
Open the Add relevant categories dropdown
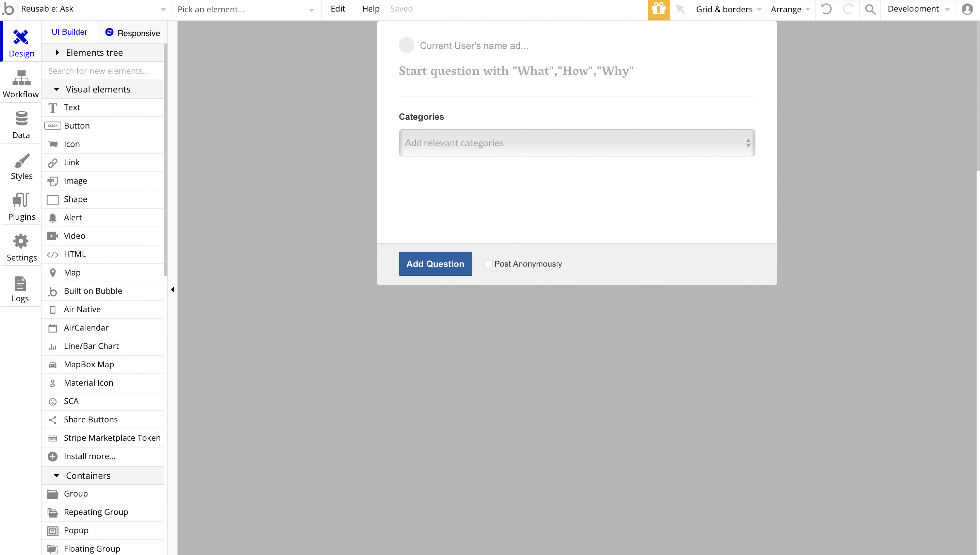576,143
